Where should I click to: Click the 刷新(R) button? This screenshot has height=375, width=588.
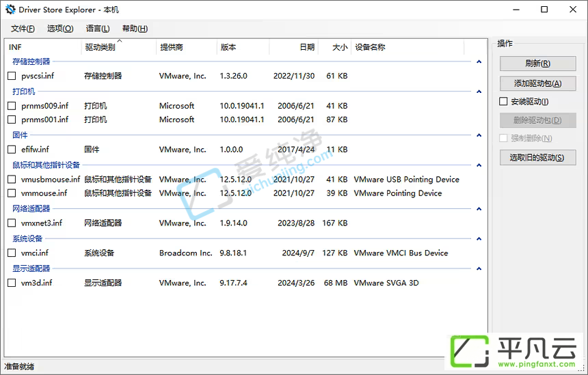tap(538, 64)
